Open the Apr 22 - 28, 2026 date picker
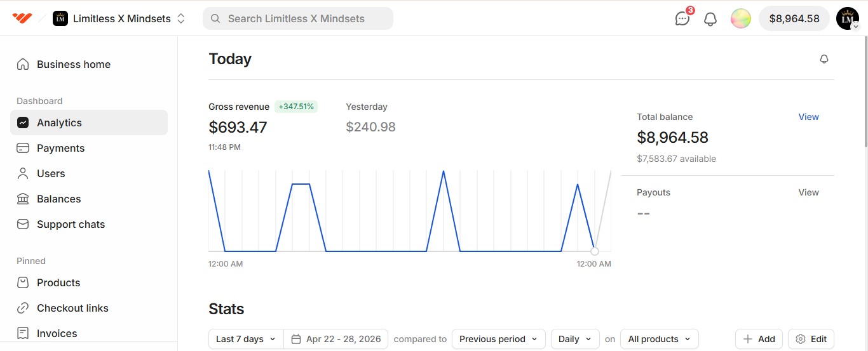This screenshot has width=868, height=351. (x=336, y=339)
